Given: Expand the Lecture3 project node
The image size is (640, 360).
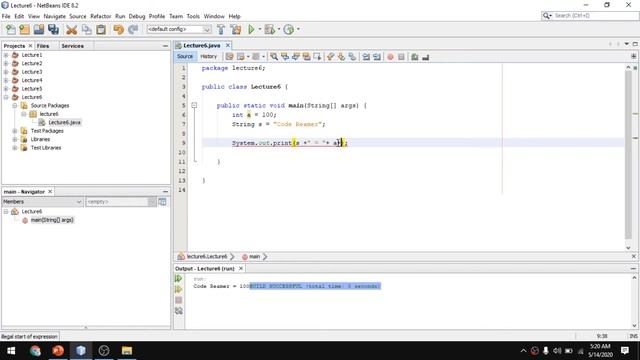Looking at the screenshot, I should pyautogui.click(x=6, y=72).
